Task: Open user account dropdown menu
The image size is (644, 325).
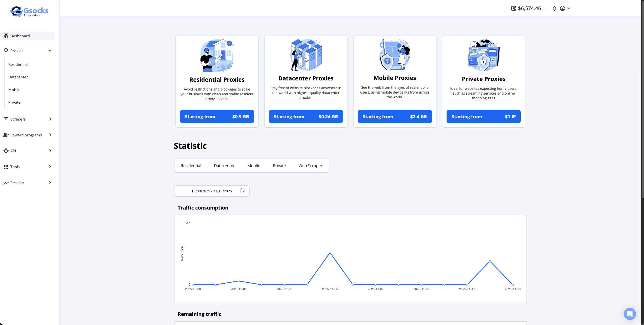Action: [x=565, y=8]
